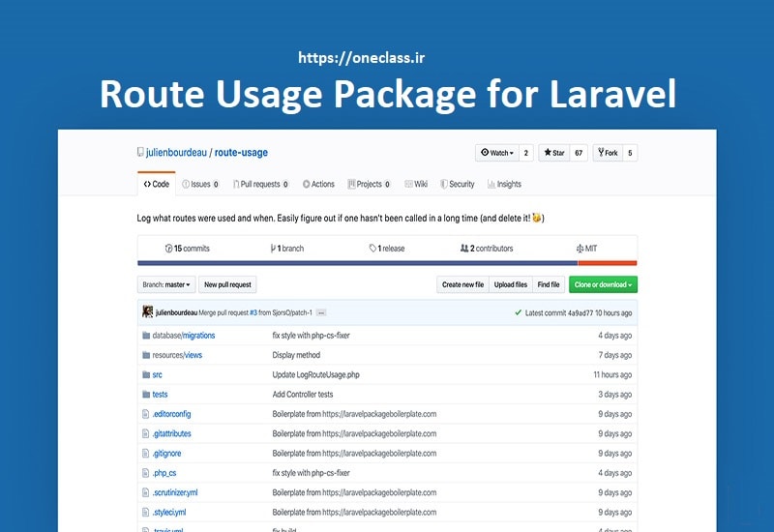Open 'Update LogRouteUsage.php' commit message
This screenshot has height=532, width=774.
click(x=316, y=375)
